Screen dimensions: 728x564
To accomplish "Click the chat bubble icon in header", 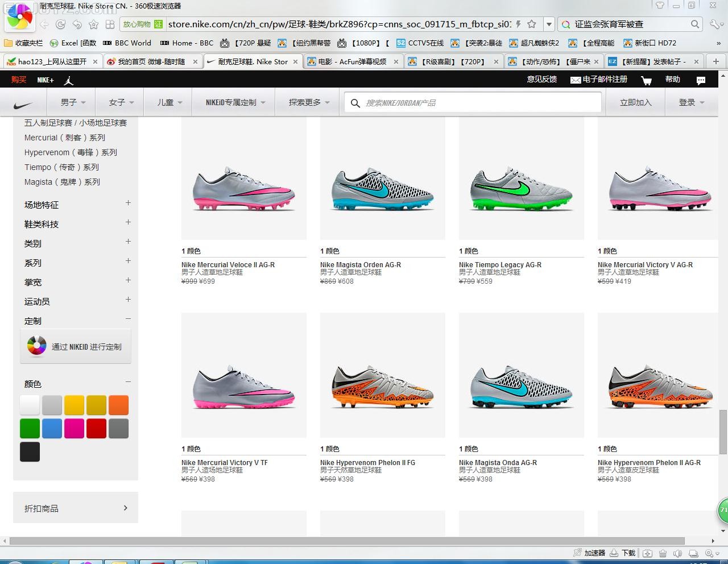I will click(701, 80).
